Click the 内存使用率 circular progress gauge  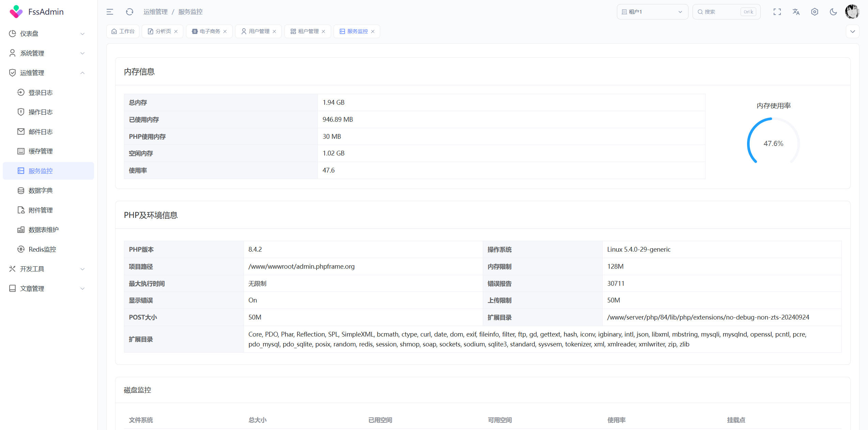tap(773, 143)
